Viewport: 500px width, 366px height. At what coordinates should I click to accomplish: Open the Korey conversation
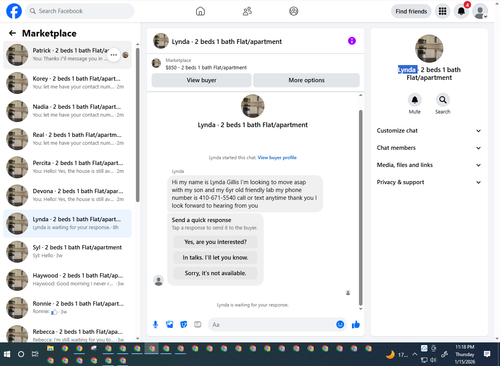tap(67, 83)
